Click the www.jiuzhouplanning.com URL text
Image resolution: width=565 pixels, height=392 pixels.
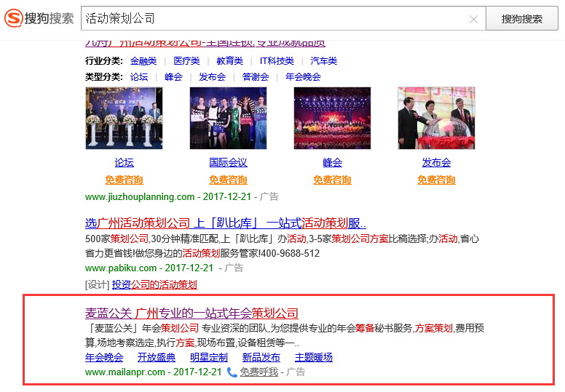tap(140, 197)
